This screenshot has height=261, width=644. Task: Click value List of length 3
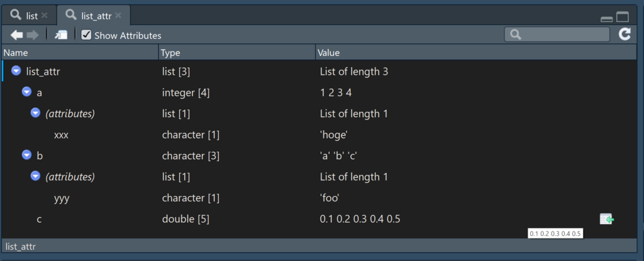click(353, 72)
